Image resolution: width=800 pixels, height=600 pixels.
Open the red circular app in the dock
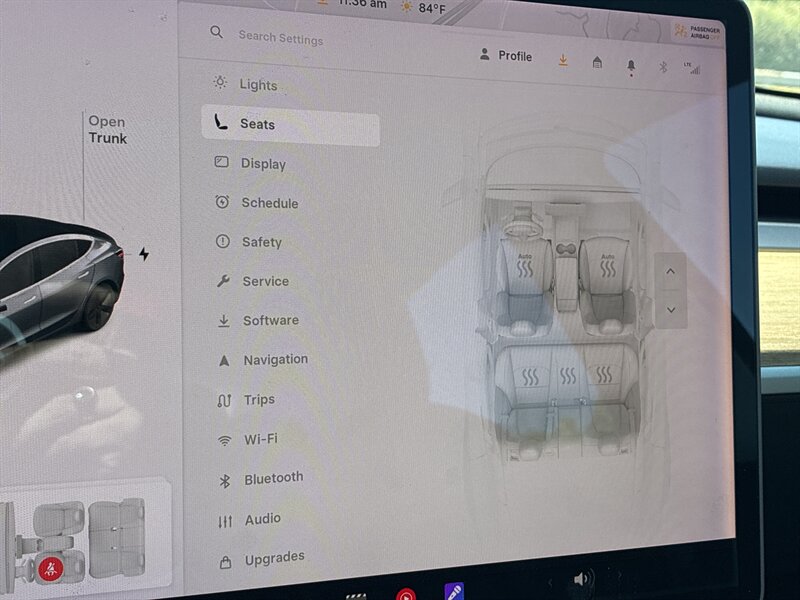tap(406, 594)
